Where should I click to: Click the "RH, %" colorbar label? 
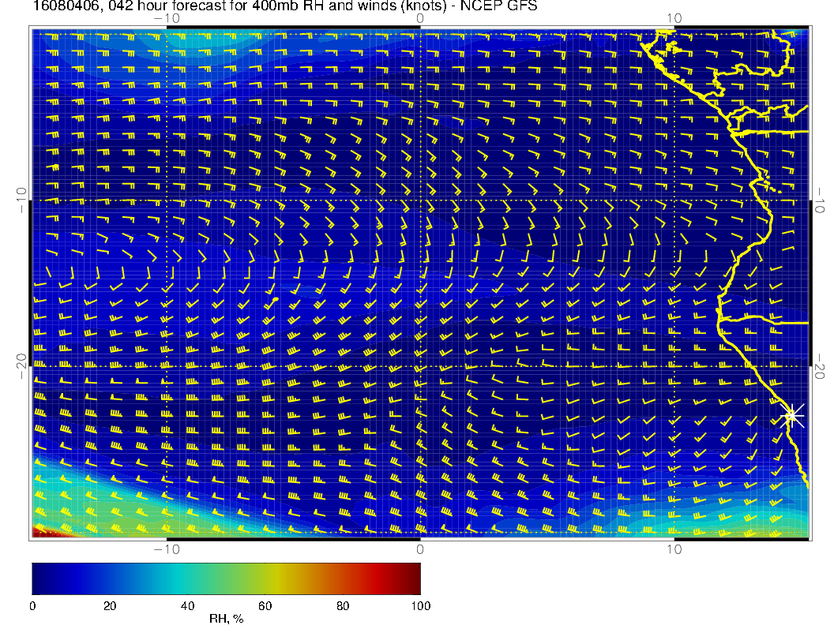tap(226, 620)
